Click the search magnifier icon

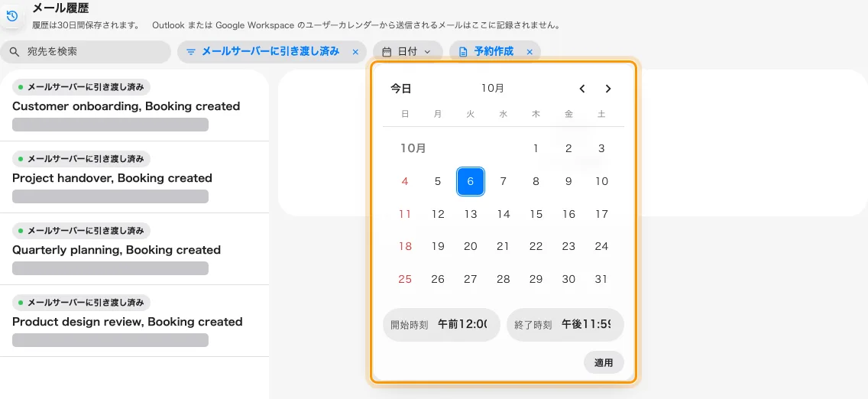click(x=15, y=52)
